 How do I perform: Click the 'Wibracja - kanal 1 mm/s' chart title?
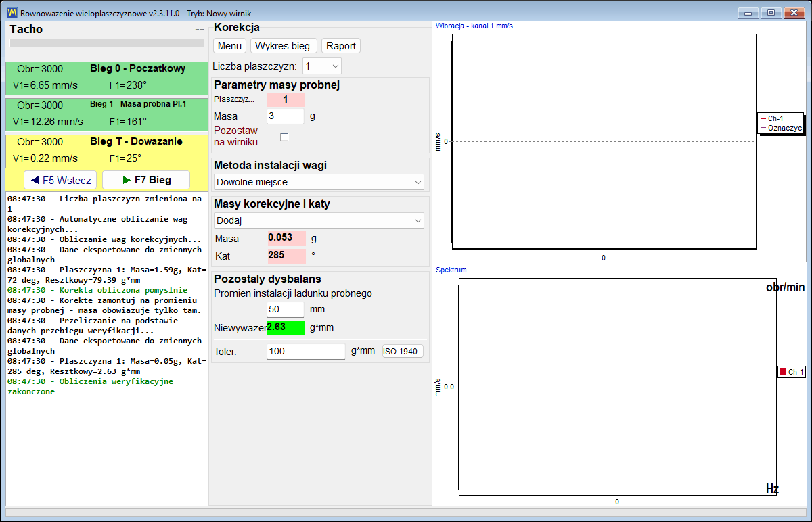(x=474, y=26)
